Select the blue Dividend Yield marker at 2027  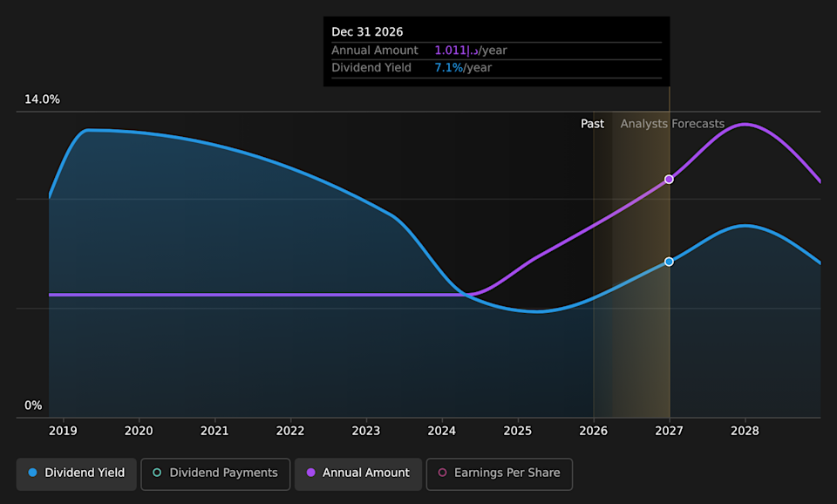coord(669,262)
